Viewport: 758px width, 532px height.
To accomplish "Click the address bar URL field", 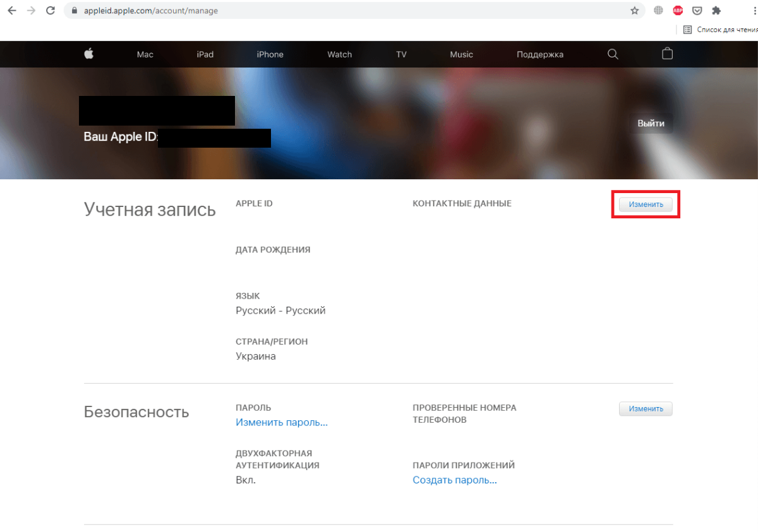I will 354,11.
